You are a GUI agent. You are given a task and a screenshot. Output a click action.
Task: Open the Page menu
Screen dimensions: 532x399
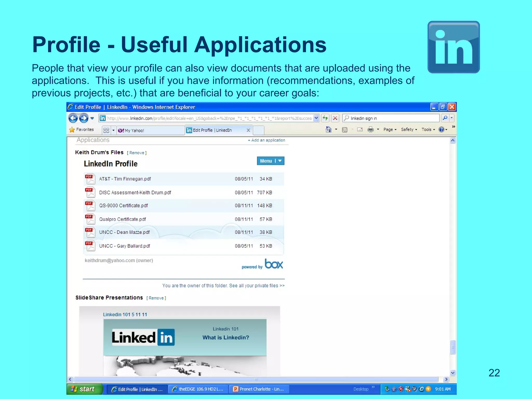[390, 129]
